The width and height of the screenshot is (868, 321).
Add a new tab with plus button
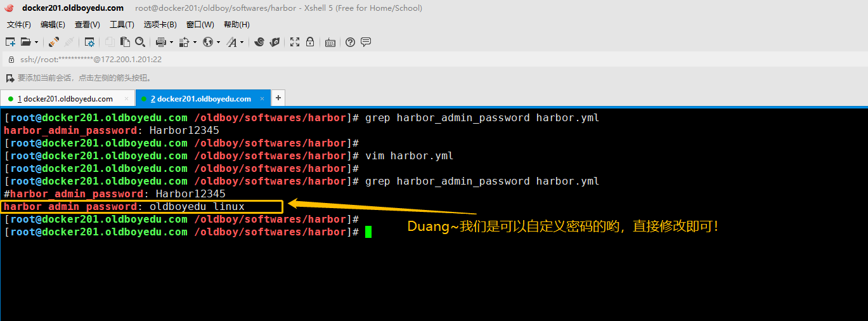pyautogui.click(x=278, y=98)
